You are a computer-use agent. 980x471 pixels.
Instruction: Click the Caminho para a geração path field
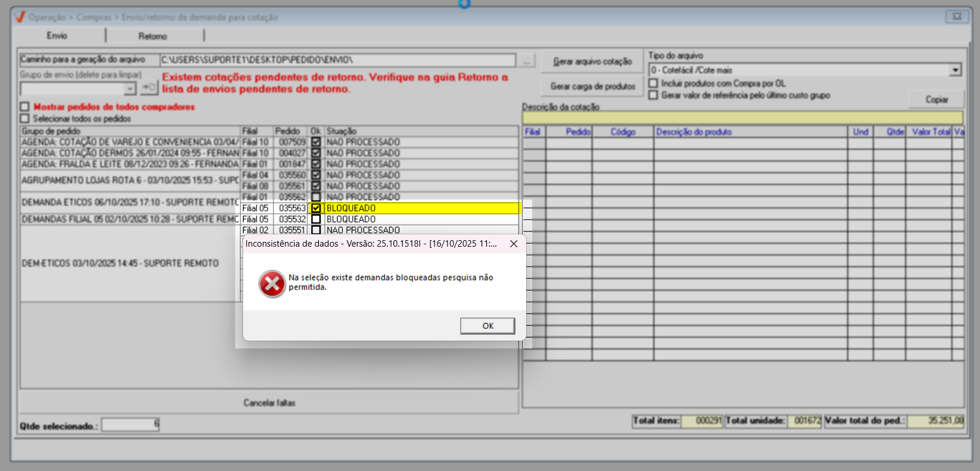338,60
